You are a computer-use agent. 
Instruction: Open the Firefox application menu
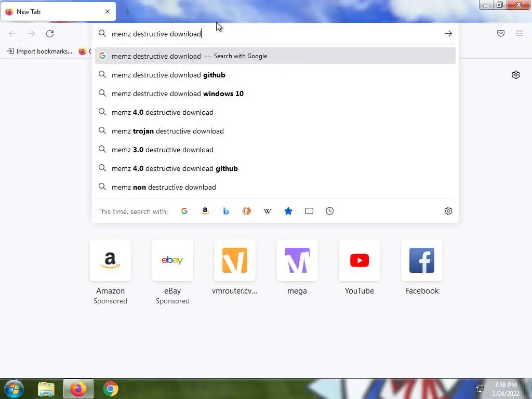[x=520, y=33]
